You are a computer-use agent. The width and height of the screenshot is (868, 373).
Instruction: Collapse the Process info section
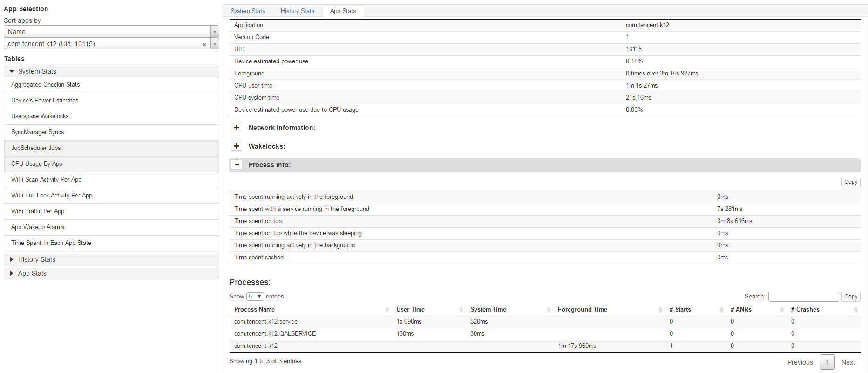click(x=237, y=165)
